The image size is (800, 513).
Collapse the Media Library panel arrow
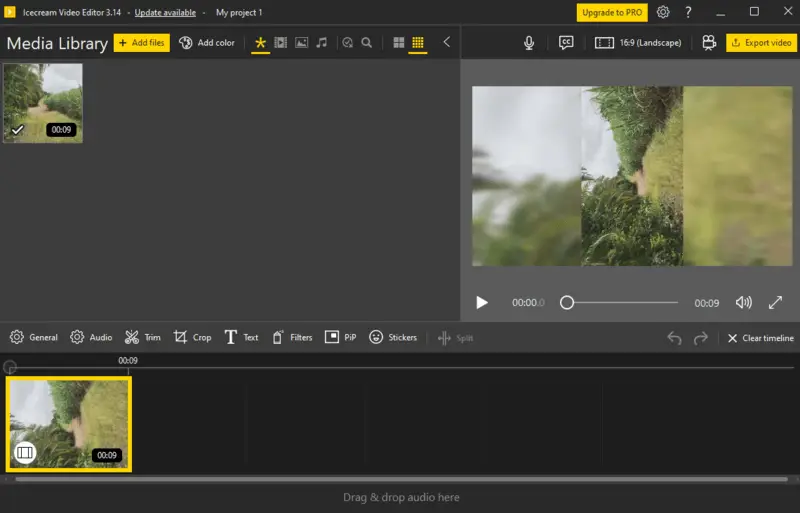coord(446,43)
